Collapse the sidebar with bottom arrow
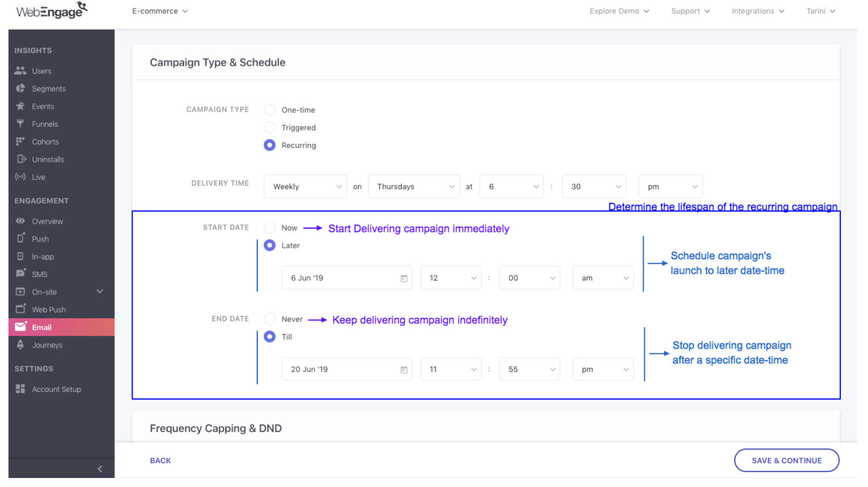 (x=100, y=469)
